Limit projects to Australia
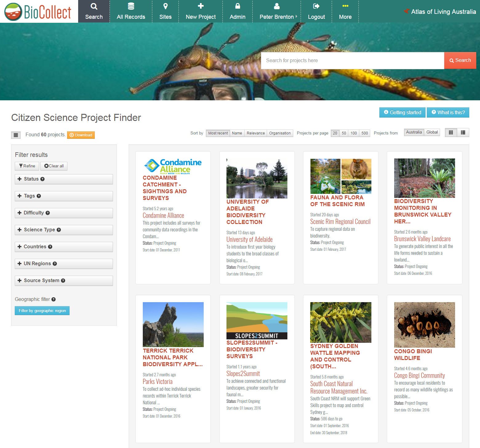 (x=414, y=132)
